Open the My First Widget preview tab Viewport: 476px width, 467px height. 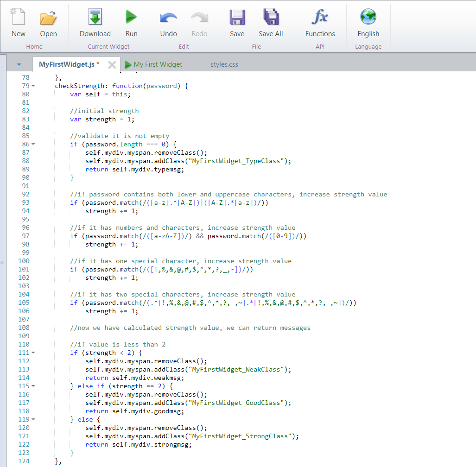point(153,64)
